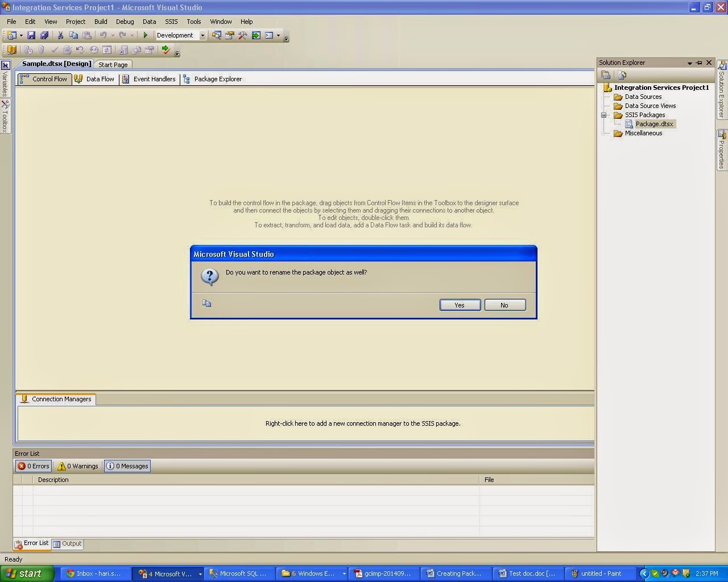Viewport: 728px width, 582px height.
Task: Switch to the Output bottom tab
Action: tap(67, 544)
